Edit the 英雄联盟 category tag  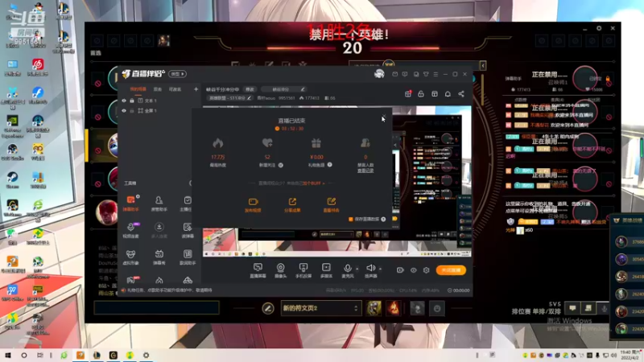[x=230, y=98]
